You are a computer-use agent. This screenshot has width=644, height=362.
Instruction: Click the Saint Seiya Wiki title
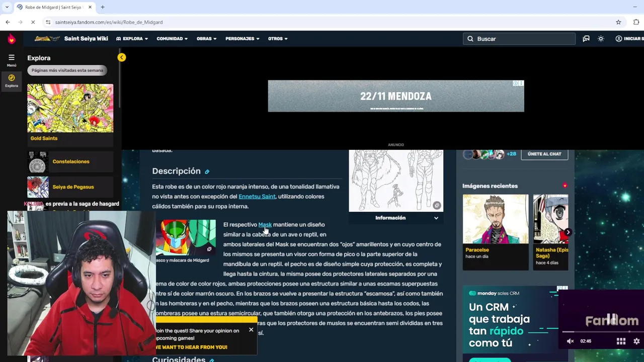pos(86,39)
